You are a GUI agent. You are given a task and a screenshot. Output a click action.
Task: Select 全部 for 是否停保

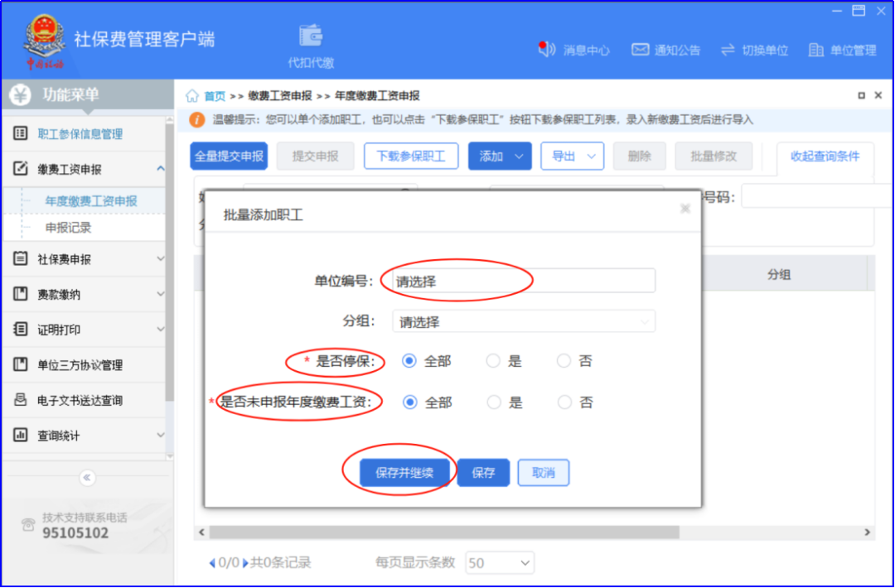[x=409, y=361]
